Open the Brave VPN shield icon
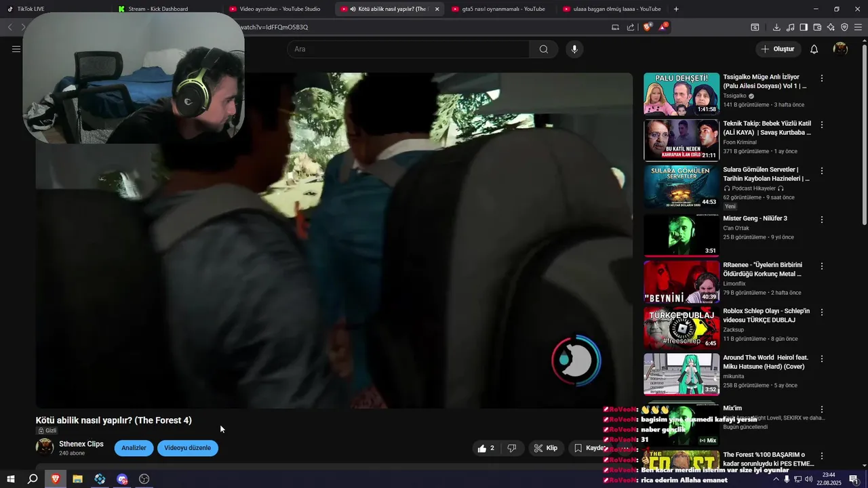This screenshot has width=868, height=488. click(x=844, y=27)
